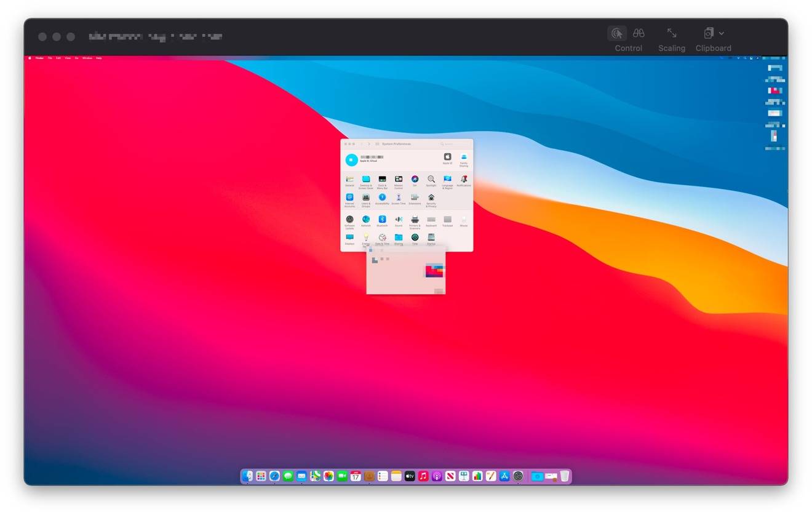
Task: Open Mission Control preferences
Action: pos(399,182)
